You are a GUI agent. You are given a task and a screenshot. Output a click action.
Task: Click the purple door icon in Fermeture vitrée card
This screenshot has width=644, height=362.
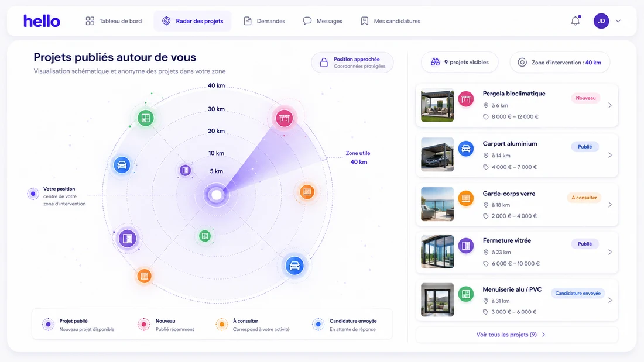466,246
